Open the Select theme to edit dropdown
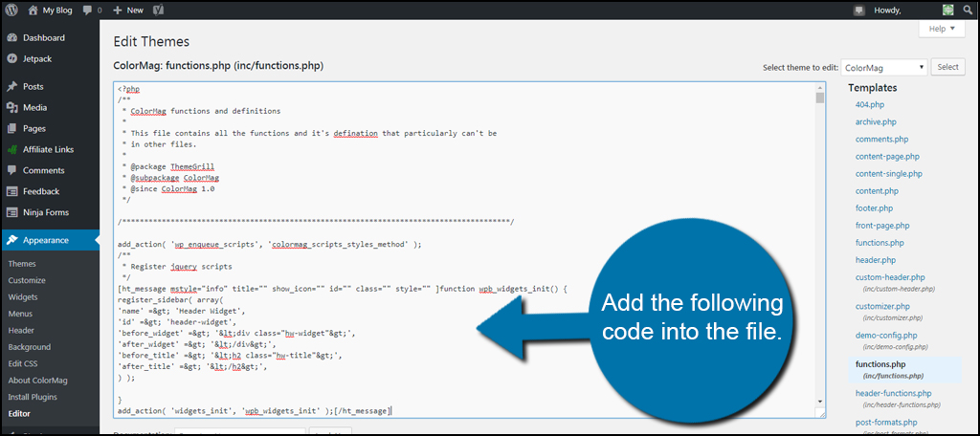The width and height of the screenshot is (980, 436). (885, 68)
